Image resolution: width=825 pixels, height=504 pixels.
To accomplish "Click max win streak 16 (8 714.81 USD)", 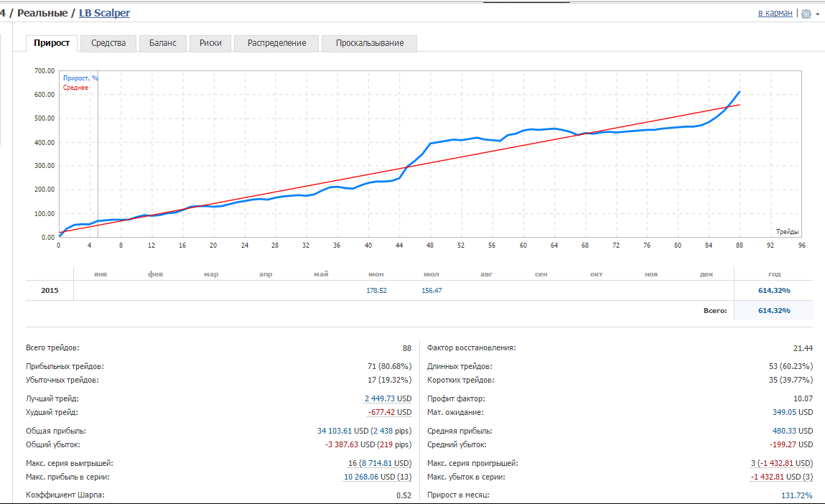I will [x=379, y=464].
